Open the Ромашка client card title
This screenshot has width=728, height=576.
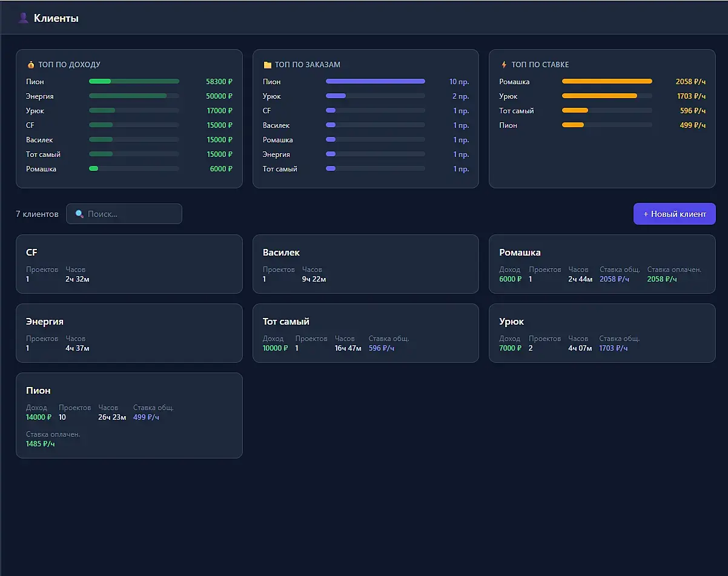[520, 253]
